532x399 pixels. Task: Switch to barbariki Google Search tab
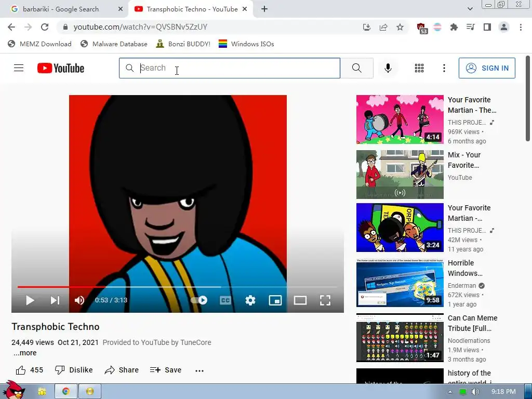[x=61, y=9]
